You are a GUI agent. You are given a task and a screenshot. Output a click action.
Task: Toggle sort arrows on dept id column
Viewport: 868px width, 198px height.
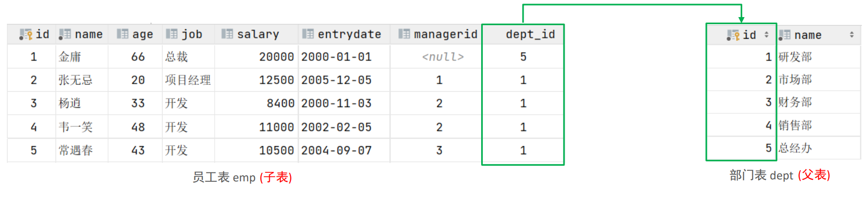click(x=766, y=34)
